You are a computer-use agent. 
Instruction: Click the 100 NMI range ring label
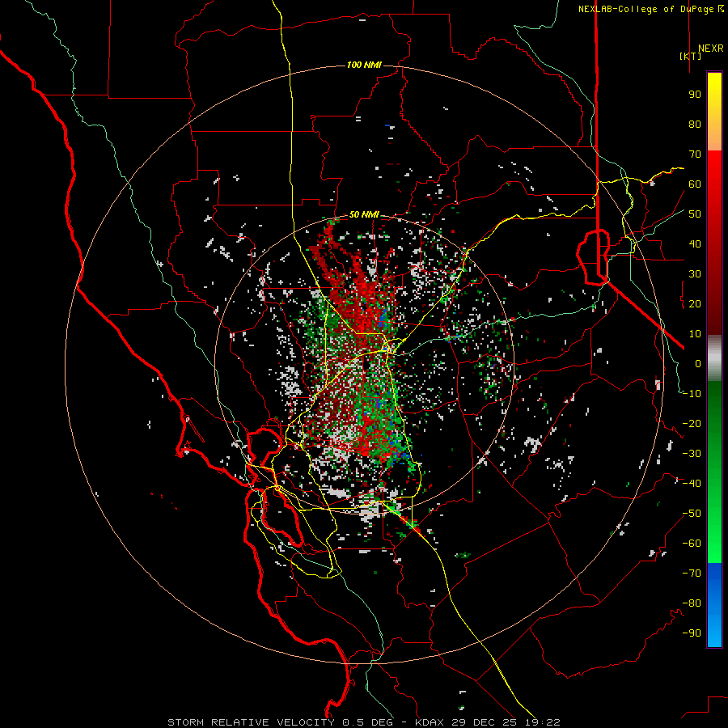click(x=364, y=65)
